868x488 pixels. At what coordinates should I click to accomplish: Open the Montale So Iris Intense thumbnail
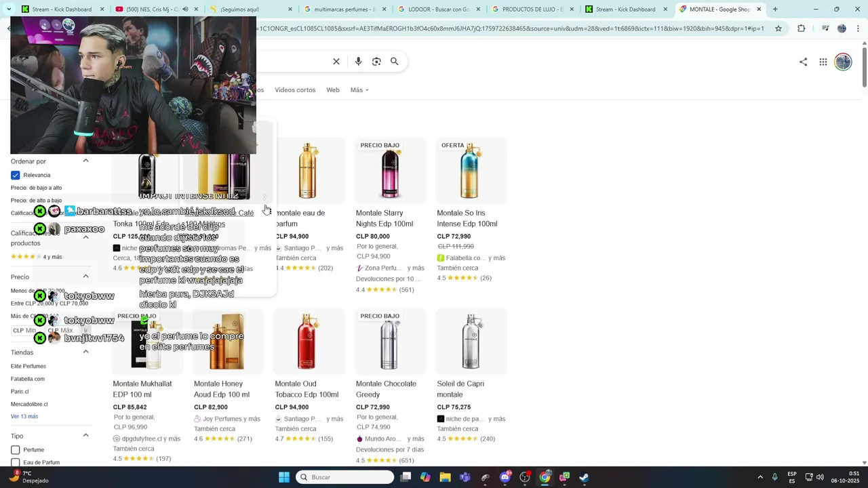(471, 171)
